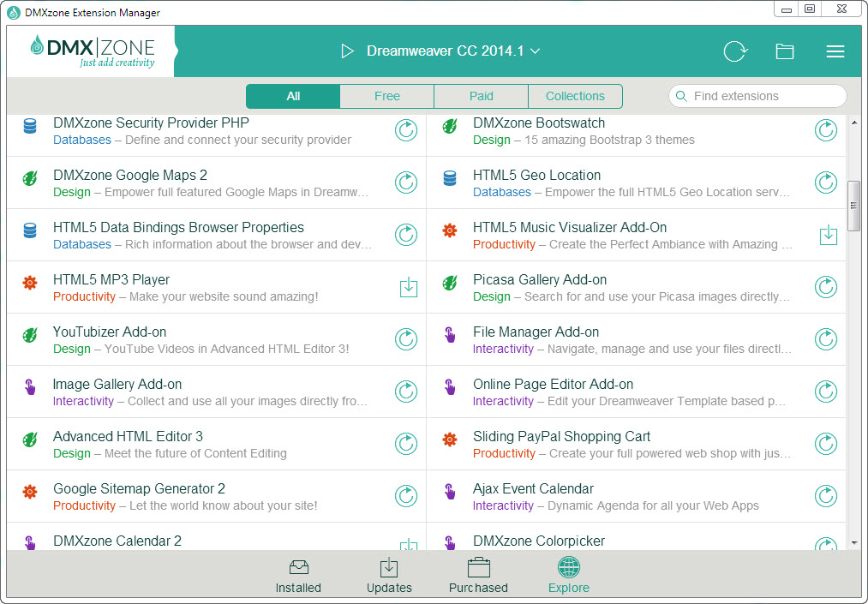Click the scroll up arrow of the list
Image resolution: width=868 pixels, height=604 pixels.
click(853, 123)
